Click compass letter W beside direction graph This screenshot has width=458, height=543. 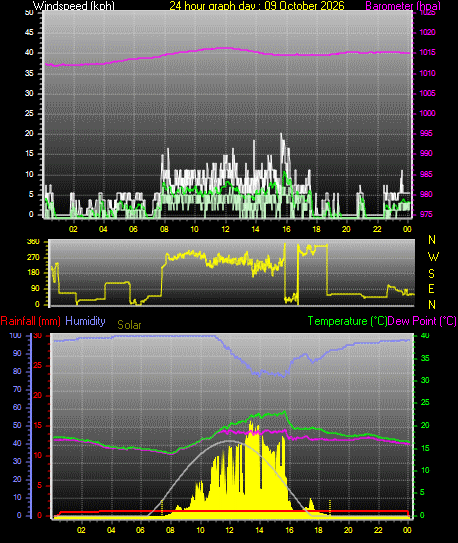coord(433,257)
